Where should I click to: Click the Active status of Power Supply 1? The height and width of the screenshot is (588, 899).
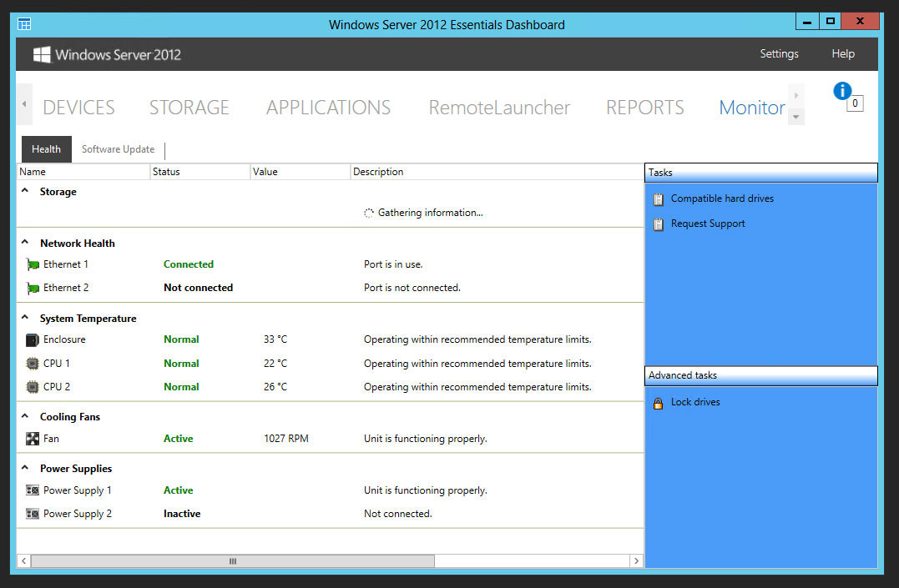[x=179, y=490]
